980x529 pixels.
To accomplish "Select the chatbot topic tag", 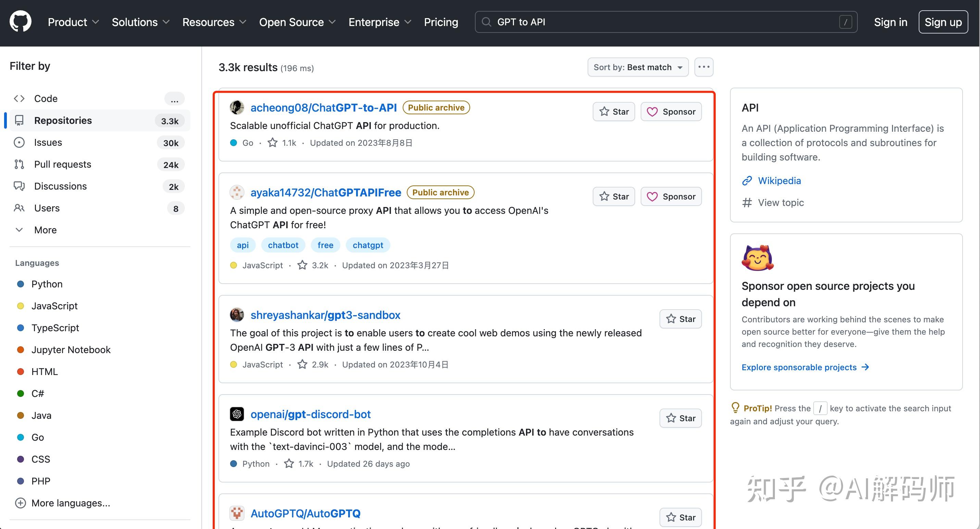I will 283,245.
